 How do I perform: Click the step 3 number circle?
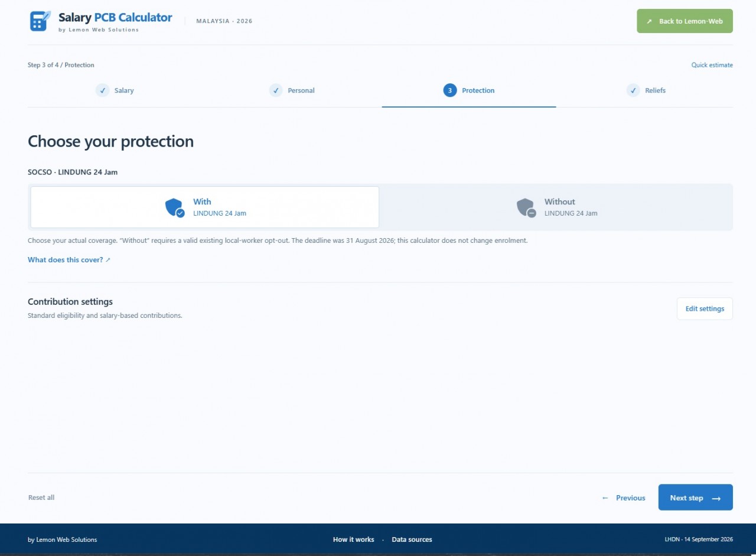450,90
